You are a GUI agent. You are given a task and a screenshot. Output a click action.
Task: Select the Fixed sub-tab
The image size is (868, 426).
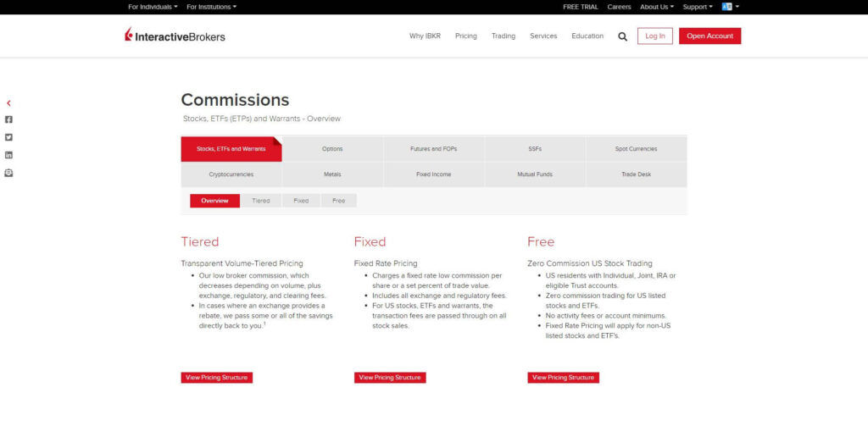click(x=301, y=201)
